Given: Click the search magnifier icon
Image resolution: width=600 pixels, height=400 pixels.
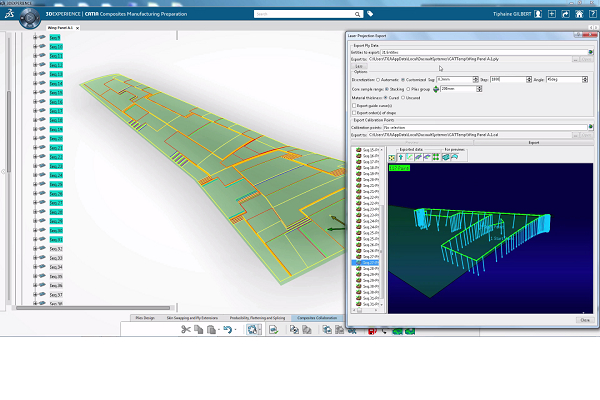Looking at the screenshot, I should point(357,14).
